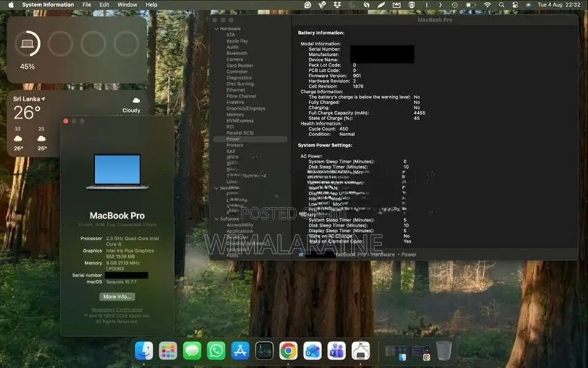Open WhatsApp from the Dock
The width and height of the screenshot is (588, 368).
point(216,350)
